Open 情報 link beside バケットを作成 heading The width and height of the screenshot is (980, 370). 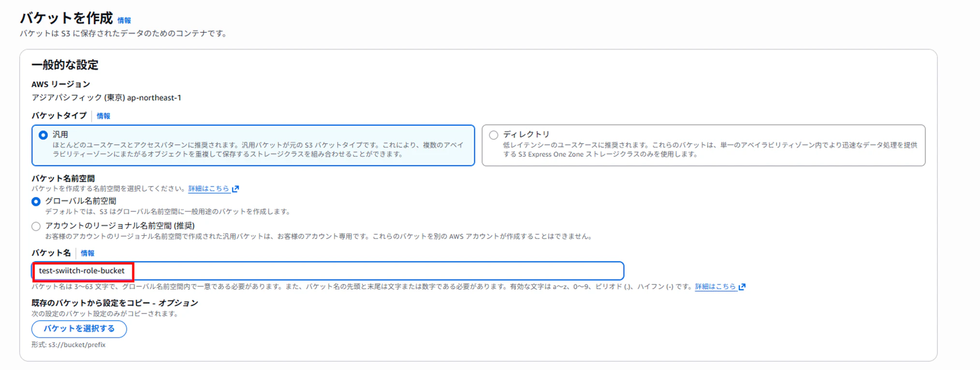pos(124,20)
